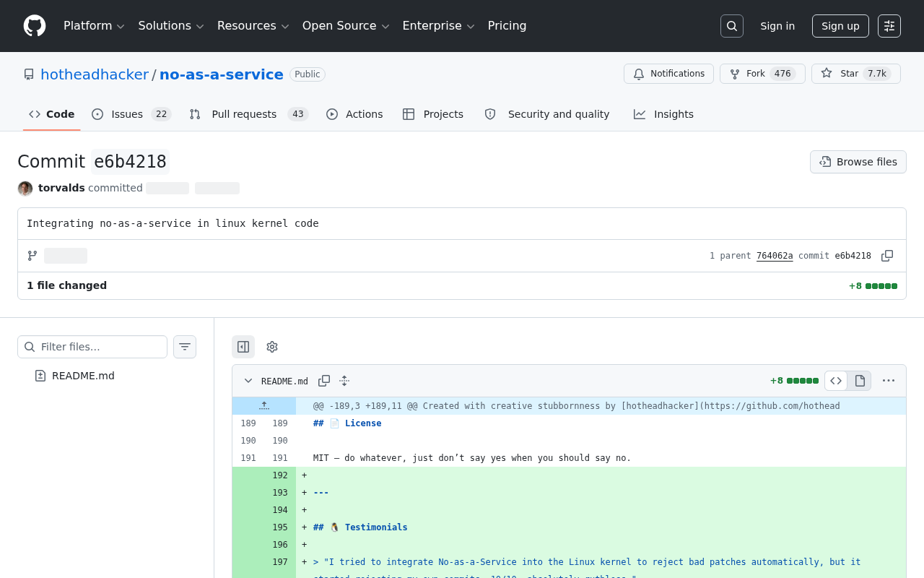This screenshot has width=924, height=578.
Task: Click the Sign up button
Action: 840,26
